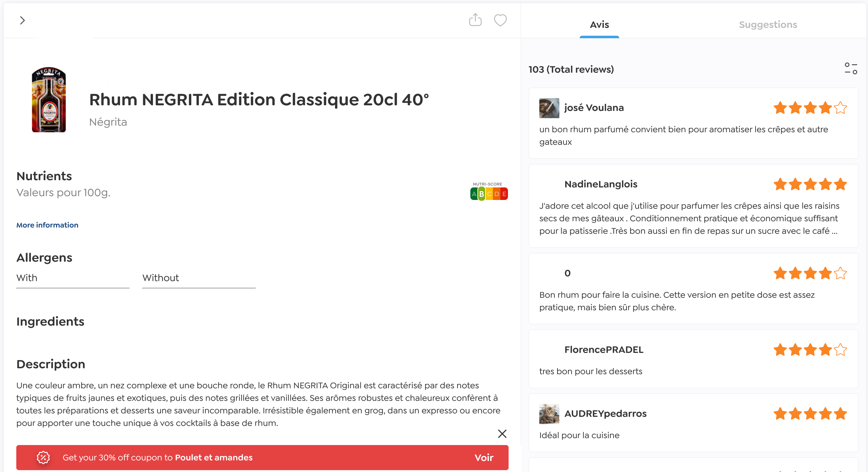Viewport: 868px width, 472px height.
Task: Click FlorencePRADEL reviewer name
Action: tap(604, 350)
